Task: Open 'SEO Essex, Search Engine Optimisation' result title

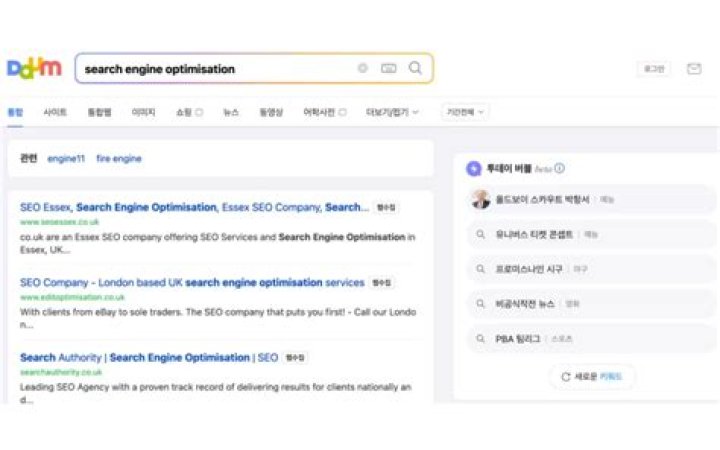Action: pyautogui.click(x=194, y=208)
